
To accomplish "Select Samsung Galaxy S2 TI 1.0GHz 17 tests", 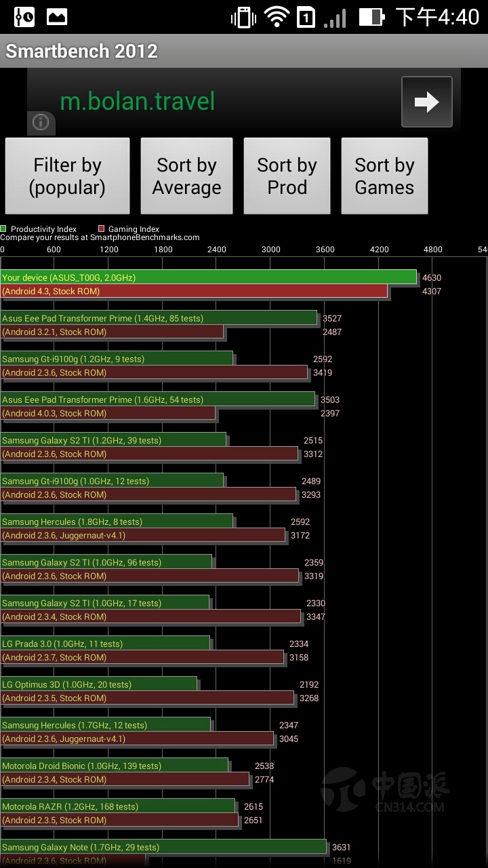I will 105,603.
